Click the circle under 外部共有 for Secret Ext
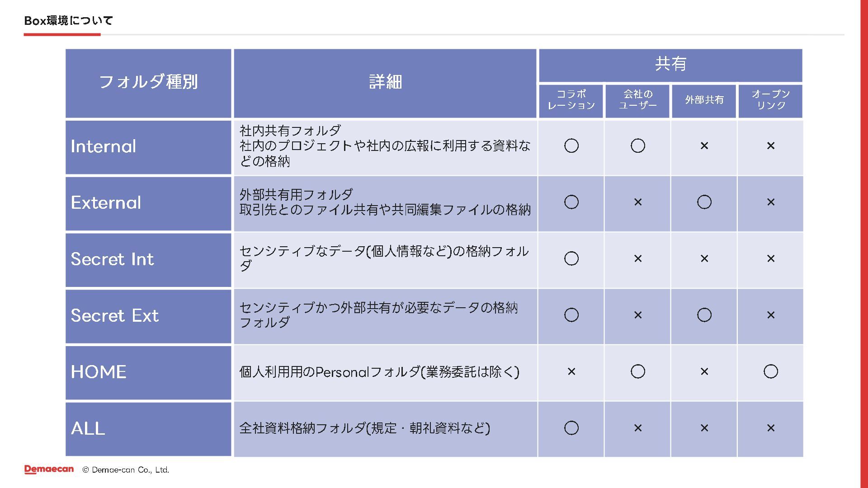This screenshot has height=488, width=868. 704,315
